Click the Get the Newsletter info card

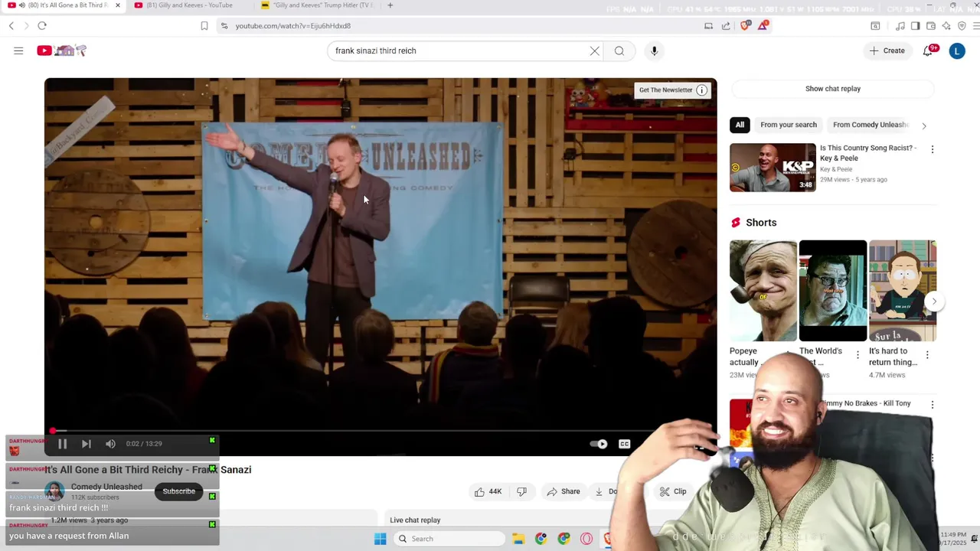pyautogui.click(x=673, y=90)
